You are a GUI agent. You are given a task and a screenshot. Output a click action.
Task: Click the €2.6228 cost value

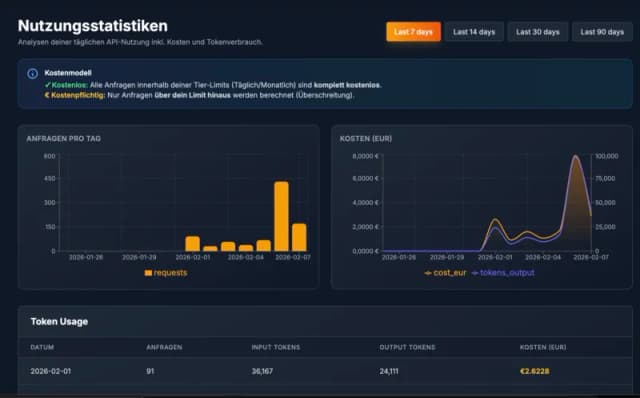(x=535, y=371)
